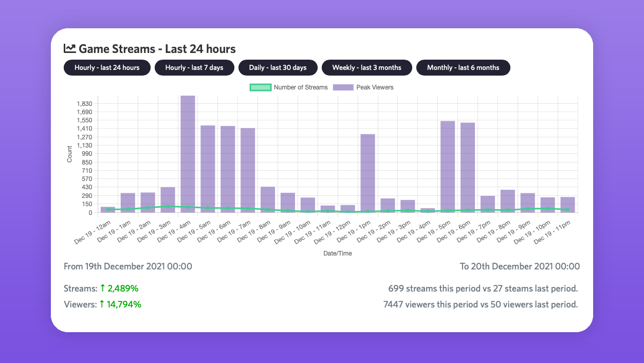Screen dimensions: 644x363
Task: Click the line chart icon beside the title
Action: point(69,48)
